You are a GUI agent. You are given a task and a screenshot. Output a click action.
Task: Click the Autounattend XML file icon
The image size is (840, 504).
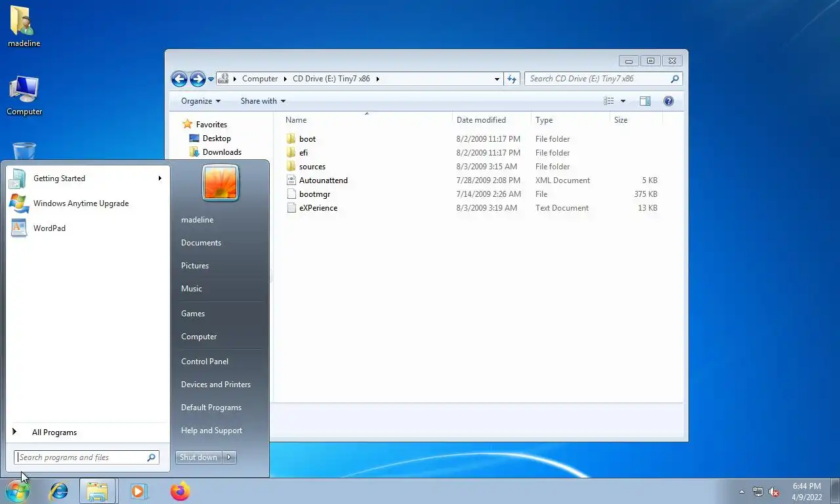click(291, 180)
